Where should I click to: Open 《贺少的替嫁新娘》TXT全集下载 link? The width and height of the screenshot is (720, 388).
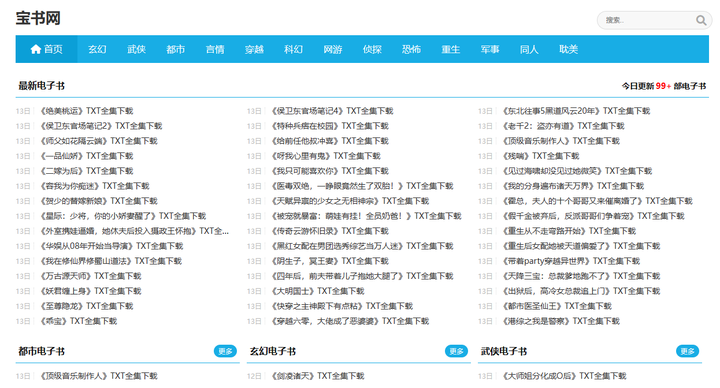click(98, 201)
